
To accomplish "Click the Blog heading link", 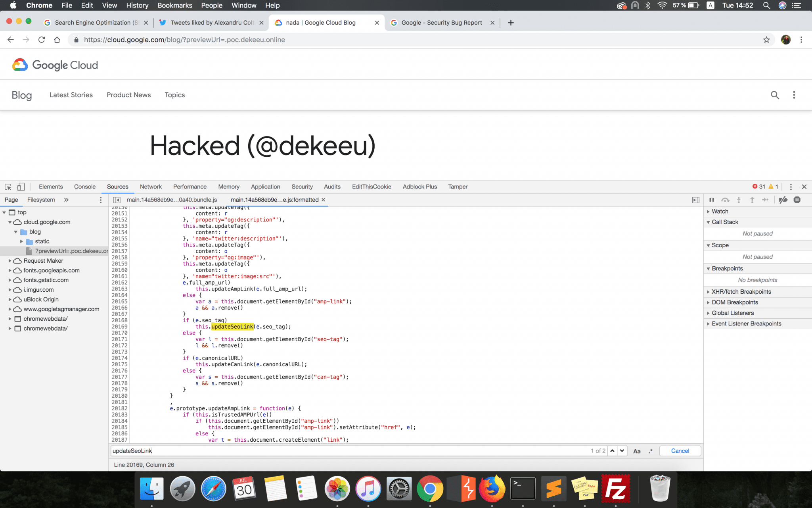I will 22,95.
